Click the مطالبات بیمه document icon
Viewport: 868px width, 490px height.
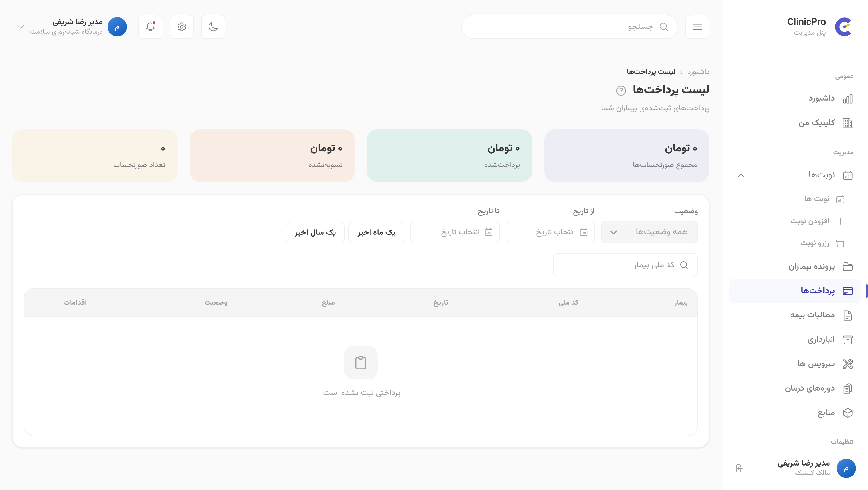pyautogui.click(x=848, y=316)
